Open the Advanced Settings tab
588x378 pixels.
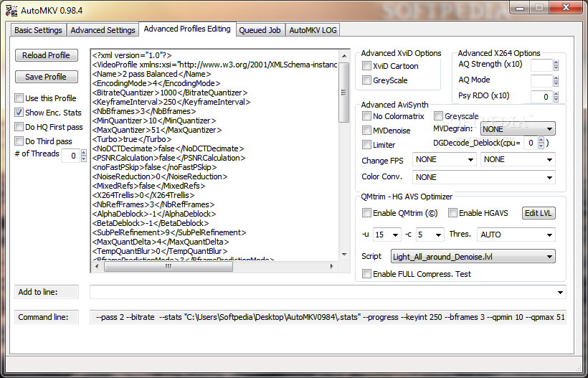pyautogui.click(x=103, y=30)
